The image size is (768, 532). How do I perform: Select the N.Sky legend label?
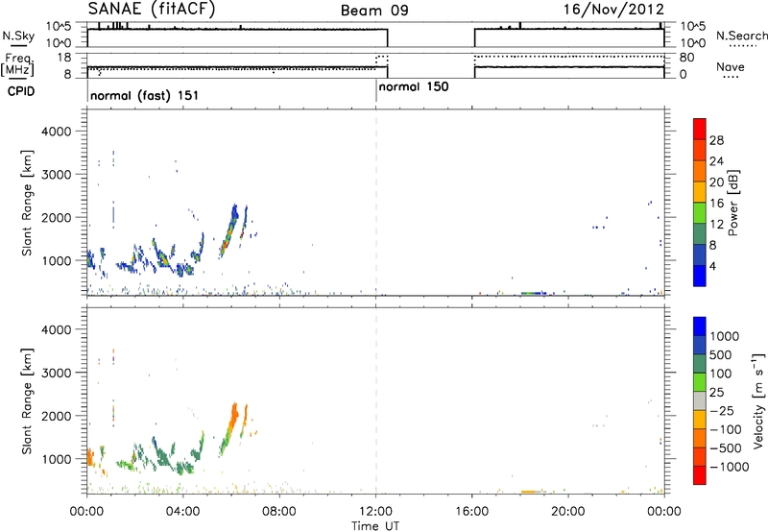[x=18, y=36]
